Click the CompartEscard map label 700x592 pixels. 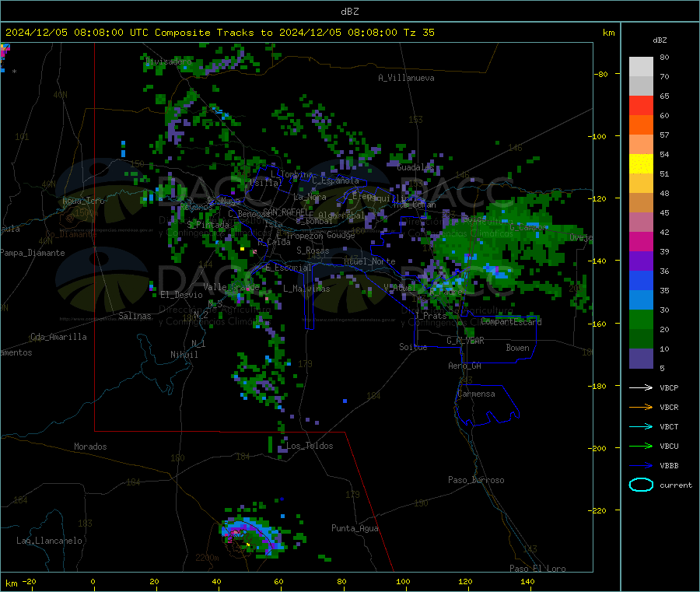click(511, 322)
